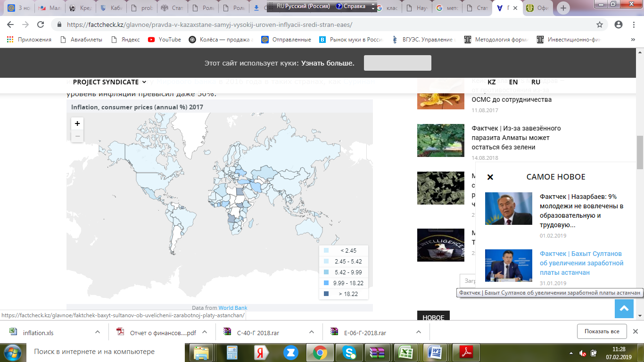The width and height of the screenshot is (644, 362).
Task: Click the Nazarbayev article thumbnail
Action: 509,208
